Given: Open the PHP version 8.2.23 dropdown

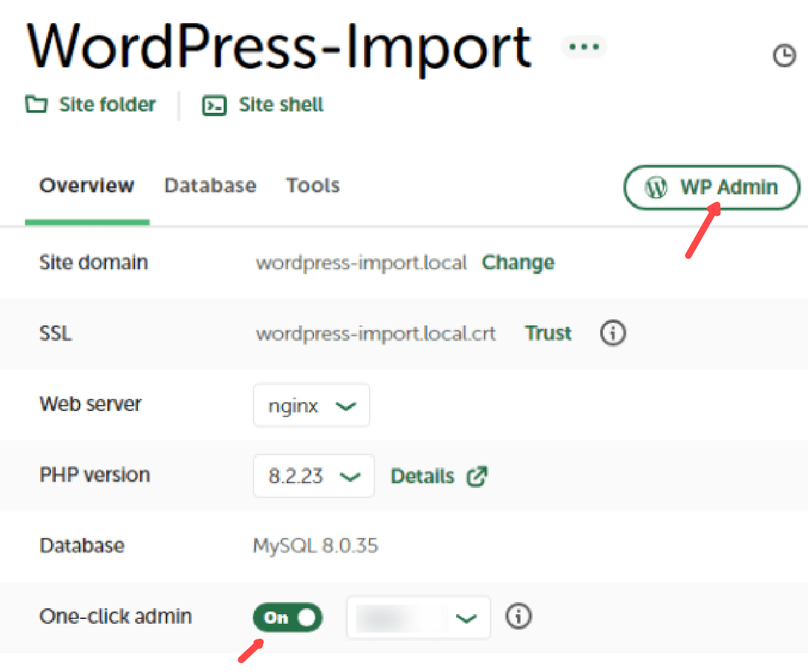Looking at the screenshot, I should click(x=313, y=476).
